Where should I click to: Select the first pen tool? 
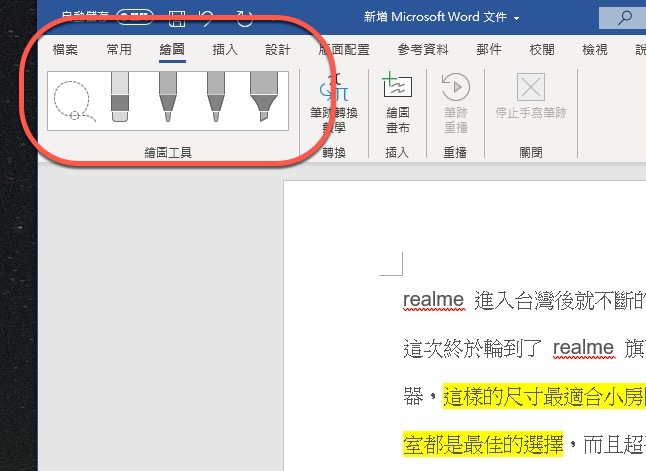pyautogui.click(x=167, y=98)
